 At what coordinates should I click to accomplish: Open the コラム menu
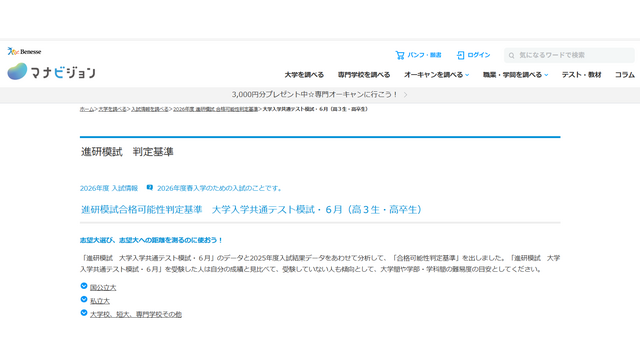point(624,75)
